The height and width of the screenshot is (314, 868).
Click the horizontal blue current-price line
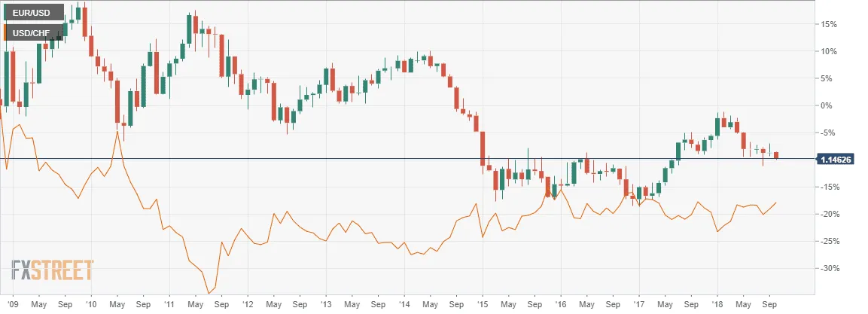click(x=409, y=159)
